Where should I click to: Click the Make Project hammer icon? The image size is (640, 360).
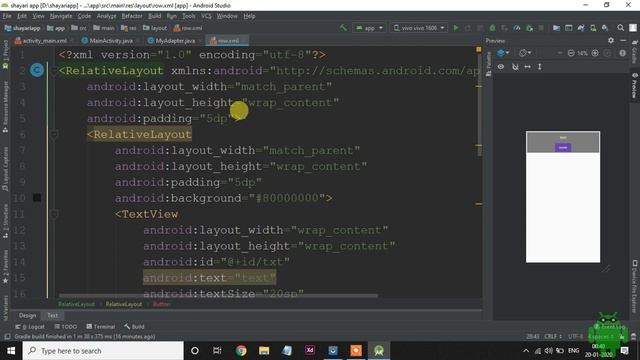pyautogui.click(x=343, y=28)
